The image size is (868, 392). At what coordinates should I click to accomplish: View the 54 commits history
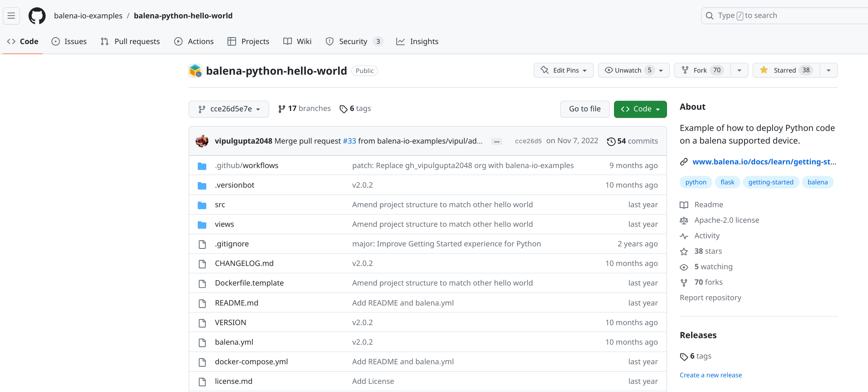(x=632, y=141)
